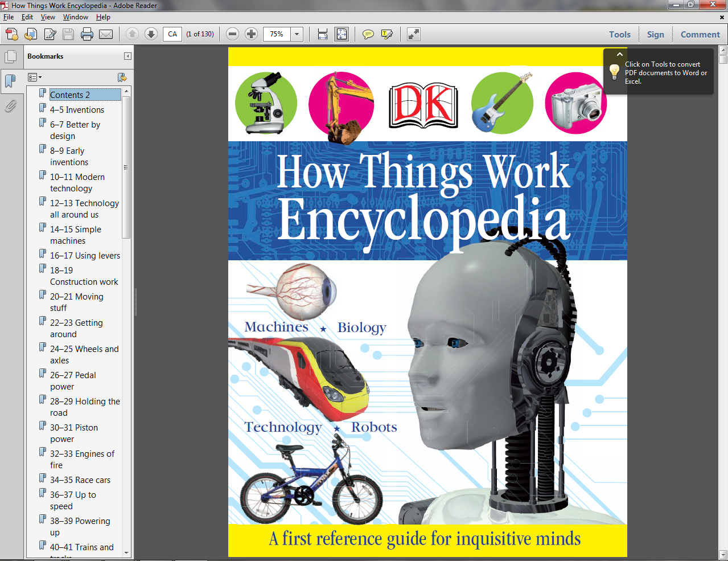Click the Save floppy disk icon
The image size is (728, 561).
click(68, 34)
